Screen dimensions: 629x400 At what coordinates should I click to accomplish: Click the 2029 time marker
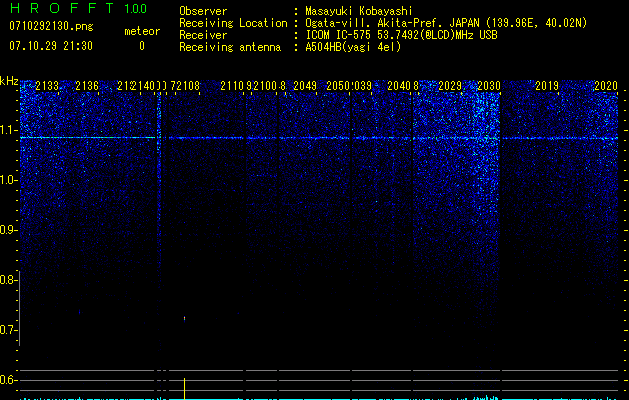tap(450, 86)
